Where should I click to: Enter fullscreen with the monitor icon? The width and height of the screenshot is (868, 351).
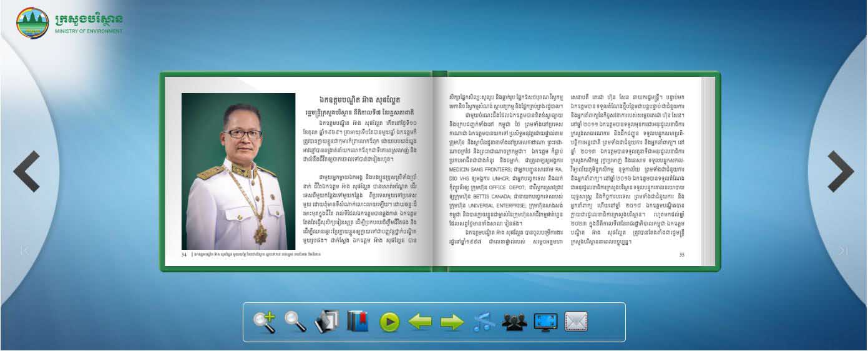[x=545, y=322]
